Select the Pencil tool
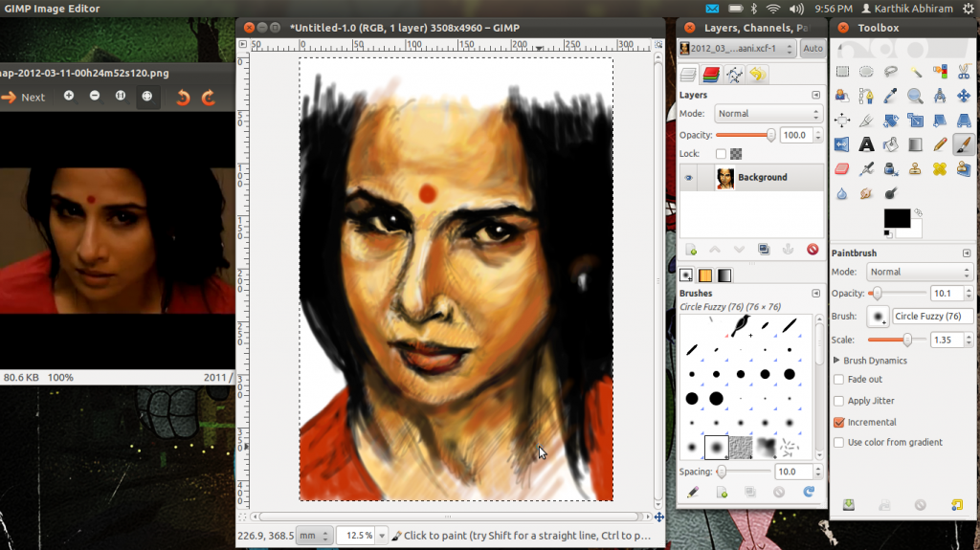980x550 pixels. point(940,145)
